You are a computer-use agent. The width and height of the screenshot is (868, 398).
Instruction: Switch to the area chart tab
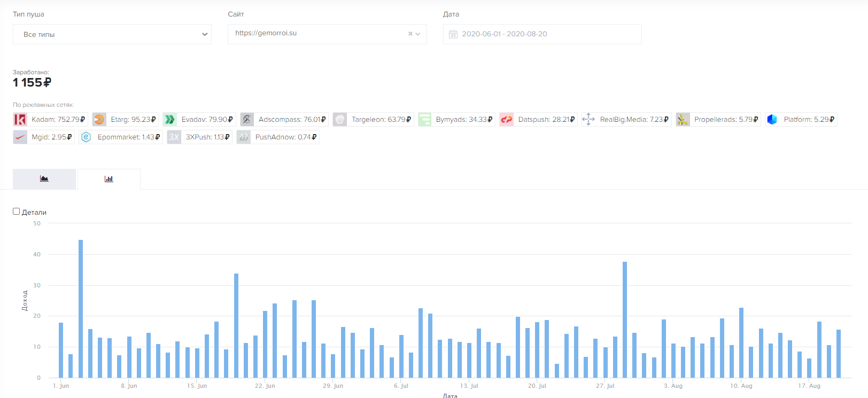(x=44, y=179)
